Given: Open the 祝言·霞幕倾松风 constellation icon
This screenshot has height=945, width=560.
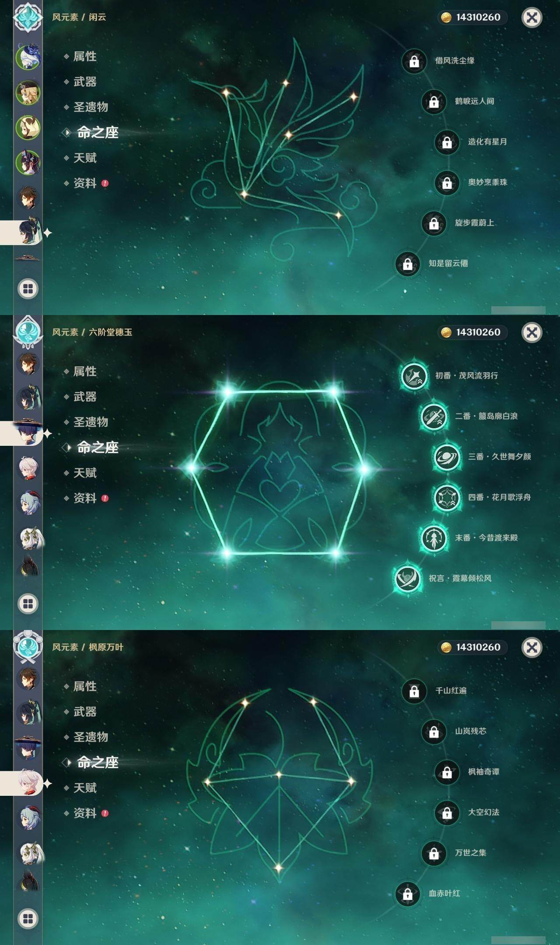Looking at the screenshot, I should tap(407, 578).
